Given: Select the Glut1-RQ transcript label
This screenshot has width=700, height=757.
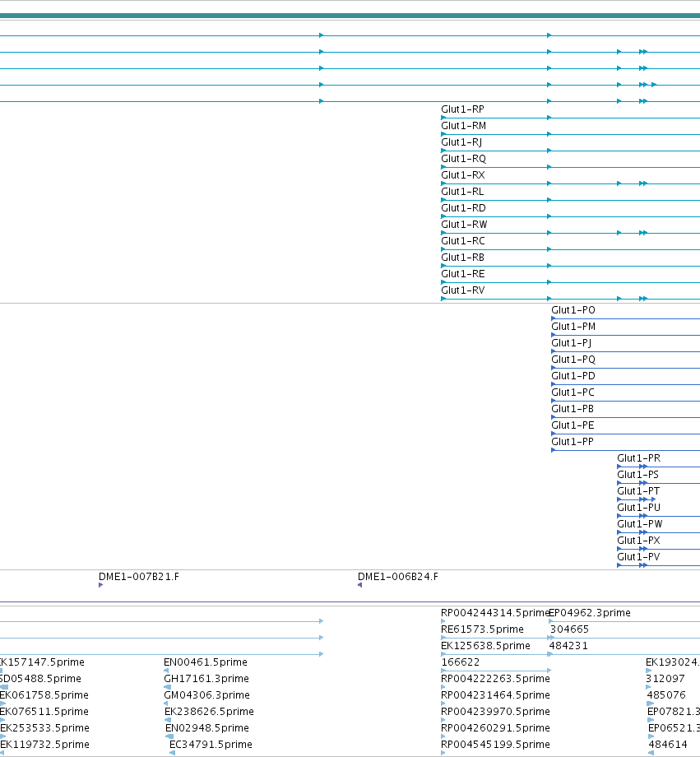Looking at the screenshot, I should [x=463, y=159].
